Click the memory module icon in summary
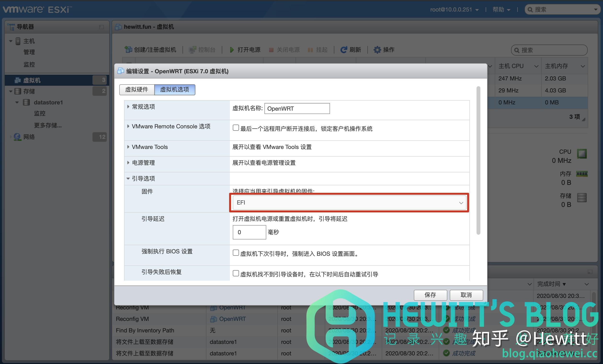Viewport: 603px width, 364px height. [x=582, y=174]
